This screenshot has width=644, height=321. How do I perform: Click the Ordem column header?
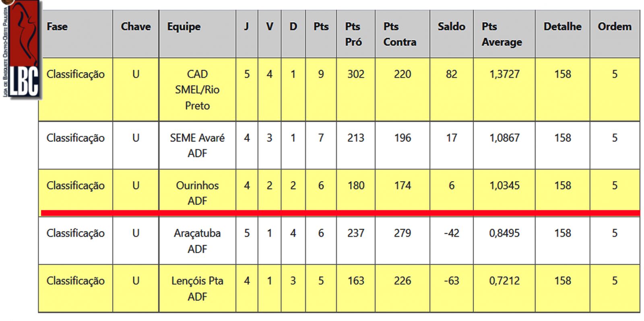[614, 27]
